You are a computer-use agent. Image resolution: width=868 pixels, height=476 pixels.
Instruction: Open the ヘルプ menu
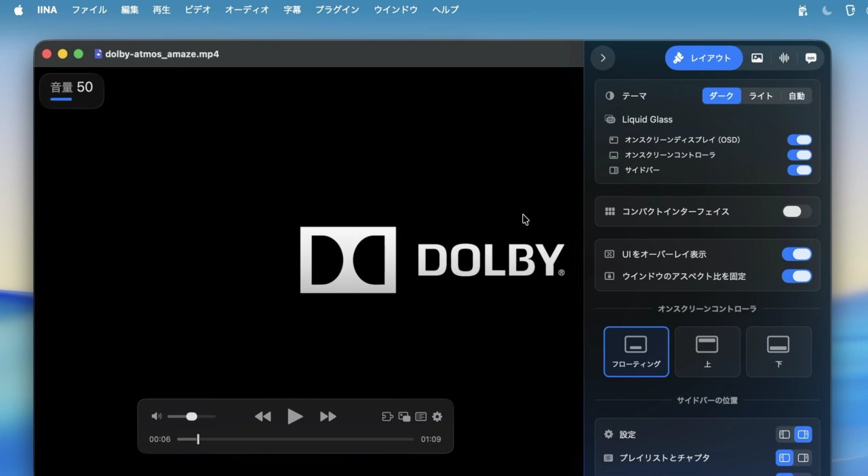pos(446,10)
